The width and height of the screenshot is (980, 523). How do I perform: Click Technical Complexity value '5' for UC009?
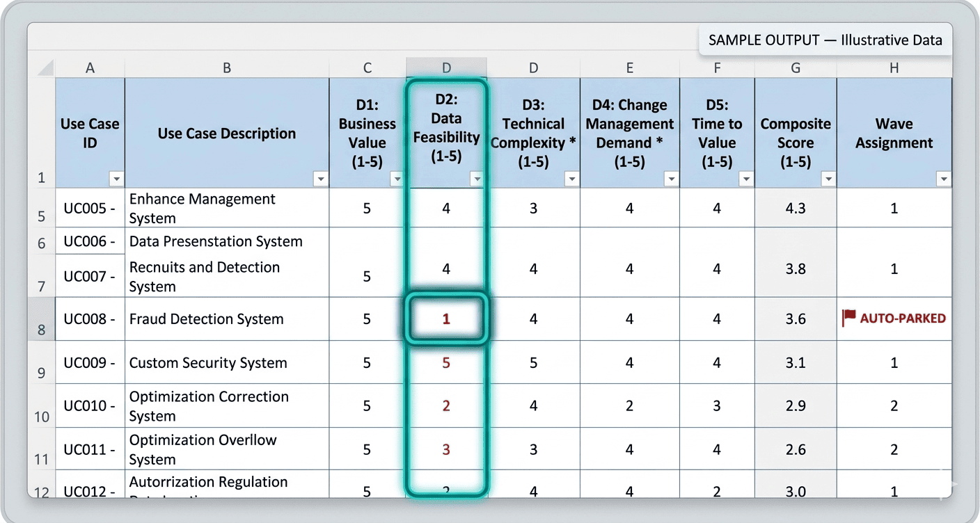click(x=533, y=362)
